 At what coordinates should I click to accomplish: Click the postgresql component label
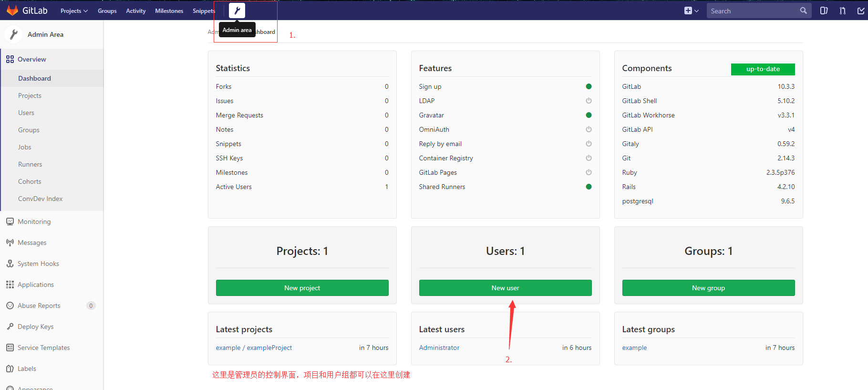tap(638, 201)
